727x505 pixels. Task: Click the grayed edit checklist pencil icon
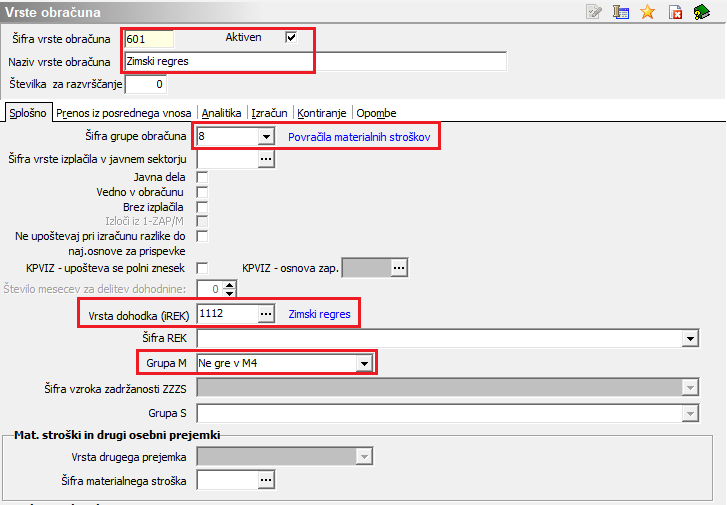(x=593, y=12)
